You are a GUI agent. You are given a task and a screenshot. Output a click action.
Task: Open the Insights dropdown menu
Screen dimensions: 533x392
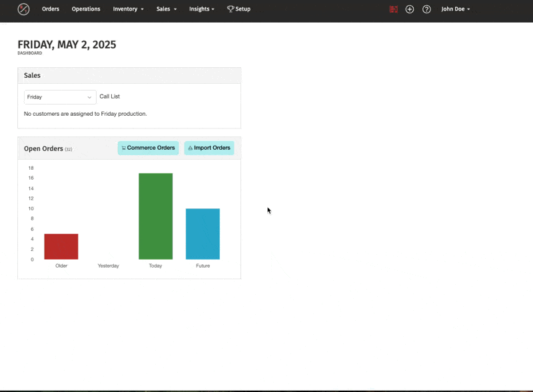[202, 9]
